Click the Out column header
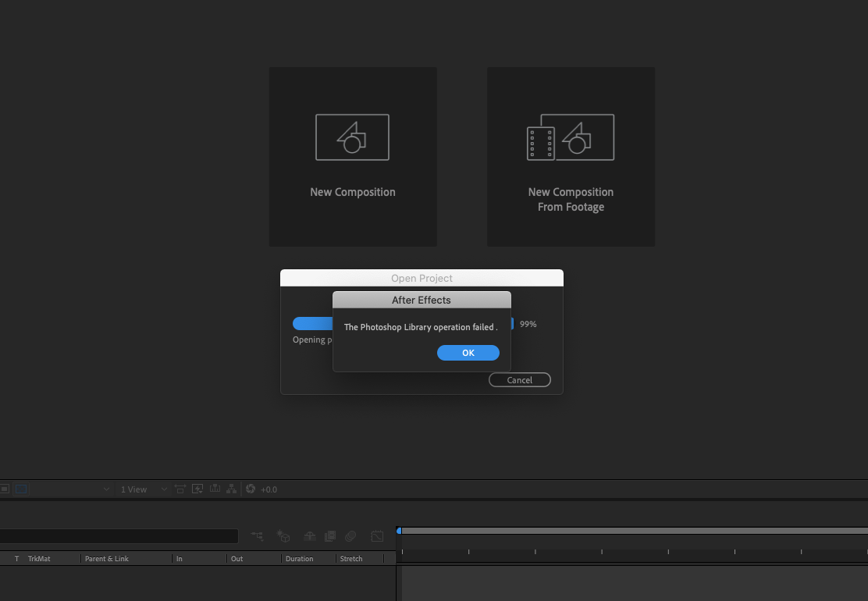The width and height of the screenshot is (868, 601). [x=237, y=558]
